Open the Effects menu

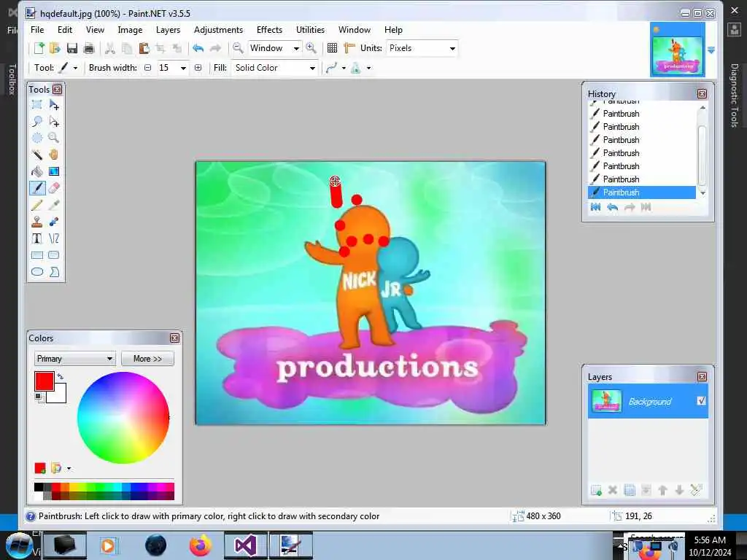tap(269, 29)
